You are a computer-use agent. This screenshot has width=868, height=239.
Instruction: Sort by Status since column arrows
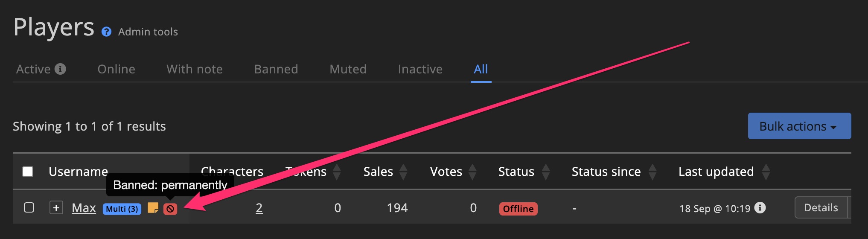click(652, 172)
